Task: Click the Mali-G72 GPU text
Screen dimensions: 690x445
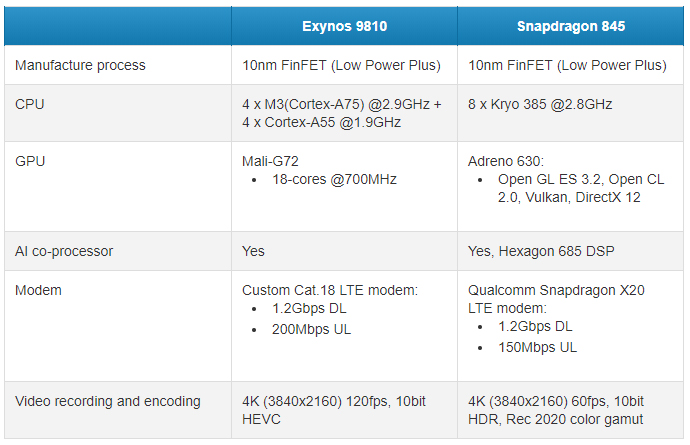Action: [x=271, y=160]
